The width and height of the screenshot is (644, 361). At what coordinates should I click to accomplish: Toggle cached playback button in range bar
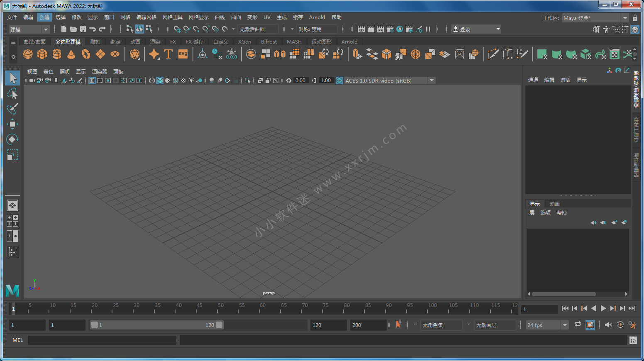590,325
